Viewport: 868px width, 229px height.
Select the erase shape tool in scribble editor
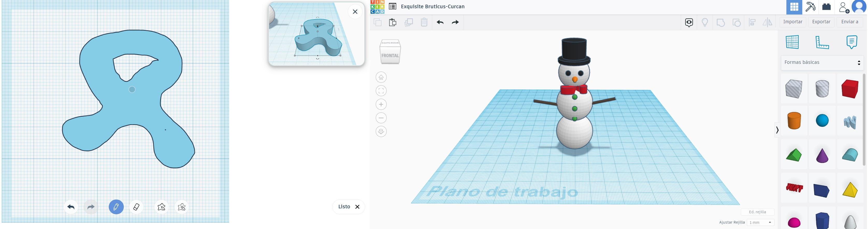182,207
